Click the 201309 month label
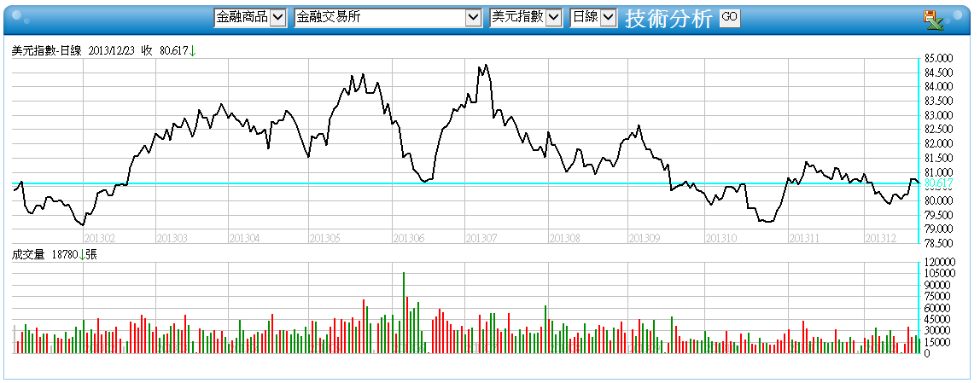This screenshot has height=383, width=980. click(x=645, y=238)
